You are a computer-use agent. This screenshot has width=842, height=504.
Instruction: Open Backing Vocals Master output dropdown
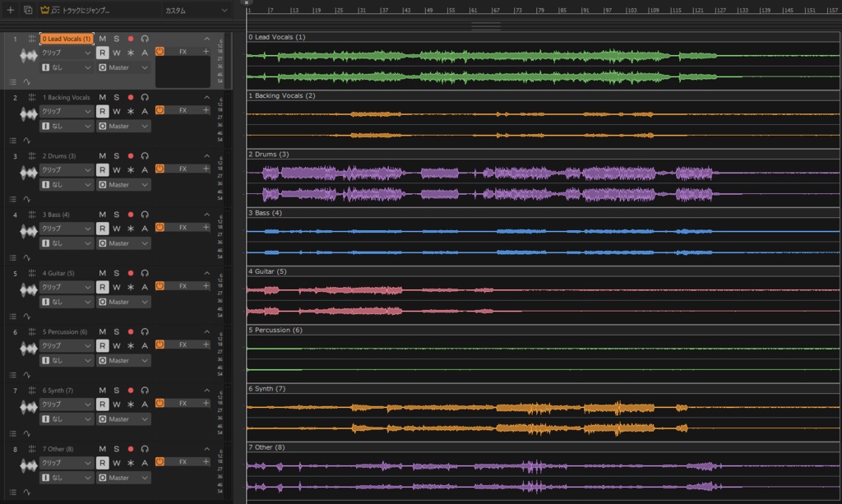123,126
